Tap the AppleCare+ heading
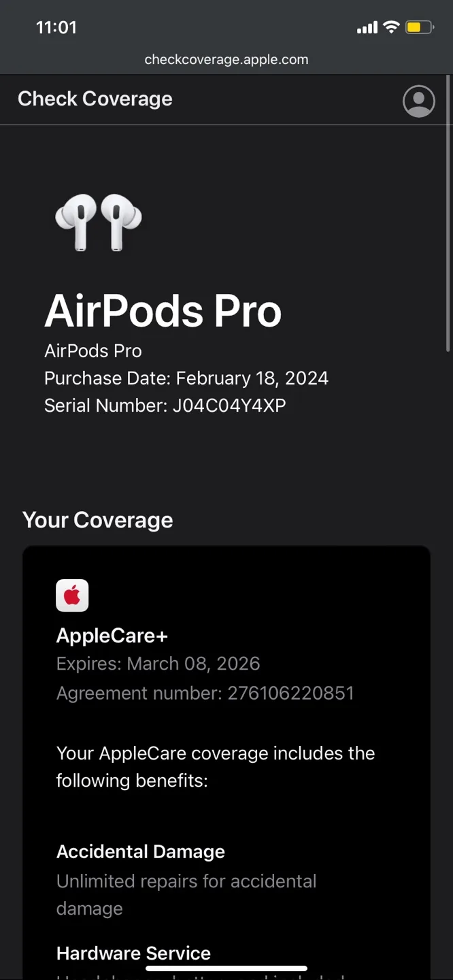The height and width of the screenshot is (980, 453). click(112, 635)
